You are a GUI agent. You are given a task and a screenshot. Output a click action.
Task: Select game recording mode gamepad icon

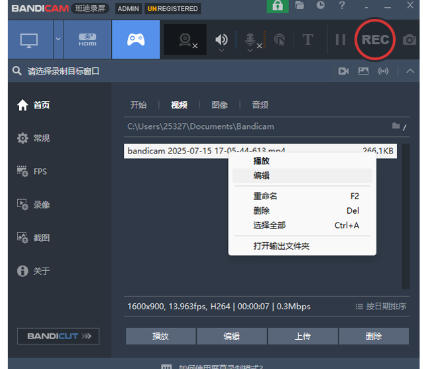[x=136, y=40]
